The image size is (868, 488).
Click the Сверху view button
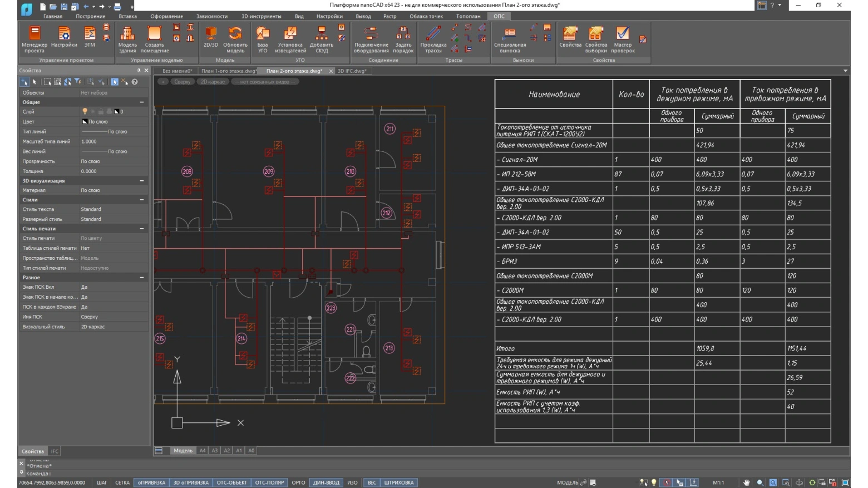coord(182,82)
